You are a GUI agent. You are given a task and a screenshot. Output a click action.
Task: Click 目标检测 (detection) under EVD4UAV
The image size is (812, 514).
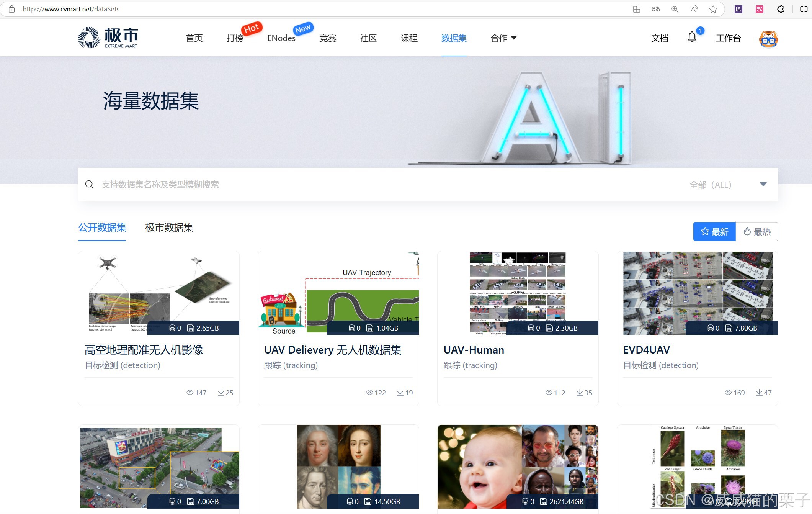[x=661, y=365]
